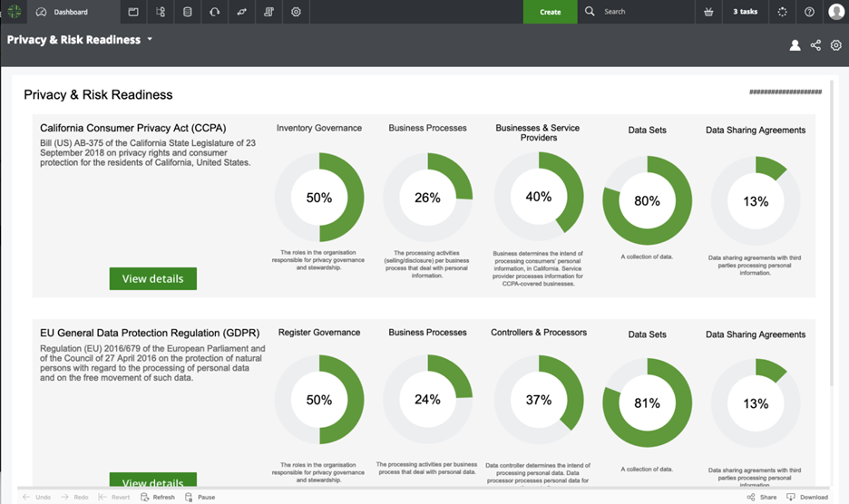Open the data basket icon
The image size is (849, 504).
(708, 12)
